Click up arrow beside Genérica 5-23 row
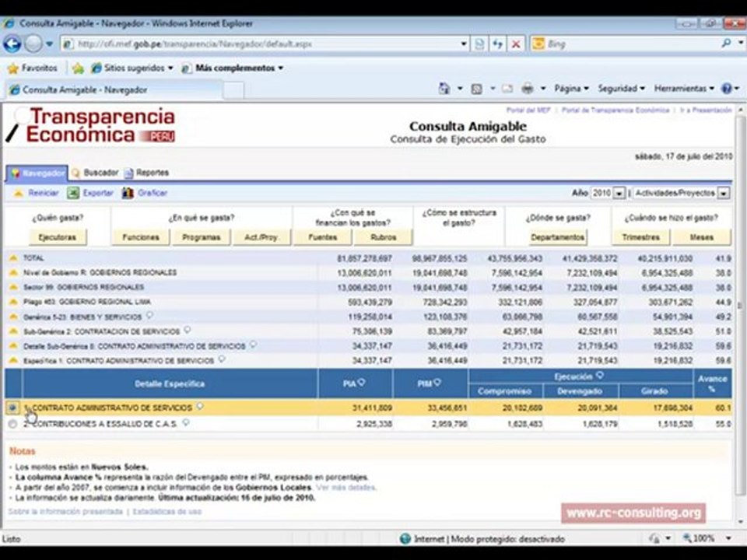Viewport: 747px width, 560px height. point(13,317)
